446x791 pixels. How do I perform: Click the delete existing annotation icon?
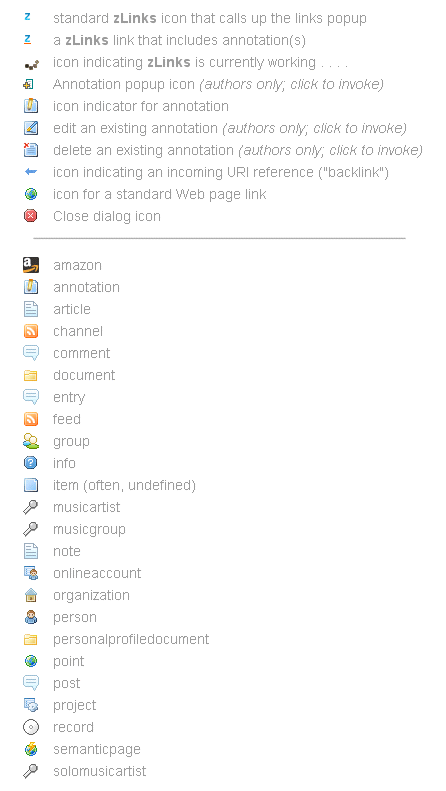pyautogui.click(x=31, y=149)
